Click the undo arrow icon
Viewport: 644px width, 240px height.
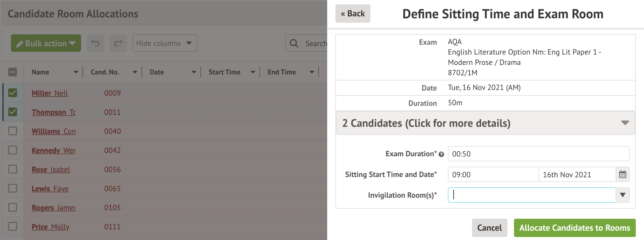[95, 43]
